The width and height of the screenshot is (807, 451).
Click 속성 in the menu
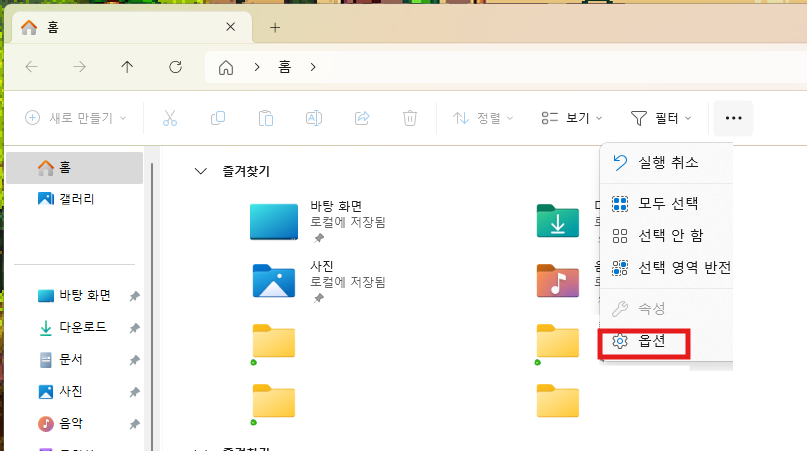666,309
